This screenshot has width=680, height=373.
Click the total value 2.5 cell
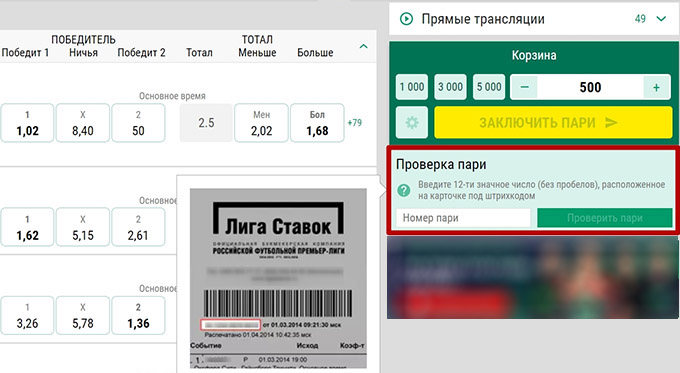coord(206,123)
